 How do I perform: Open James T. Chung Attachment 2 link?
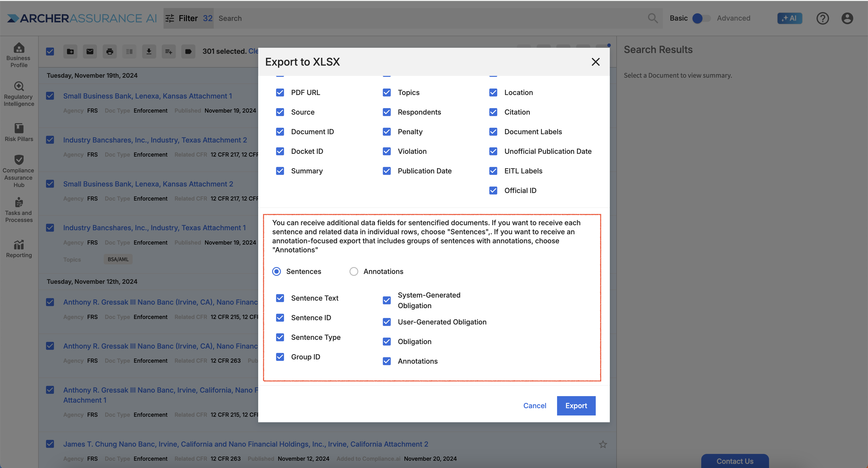[x=246, y=444]
